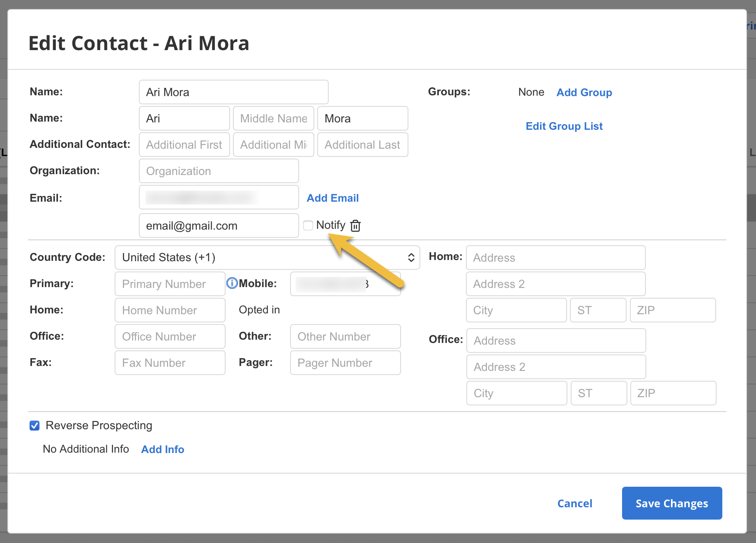Image resolution: width=756 pixels, height=543 pixels.
Task: Click the Home ZIP field
Action: coord(673,310)
